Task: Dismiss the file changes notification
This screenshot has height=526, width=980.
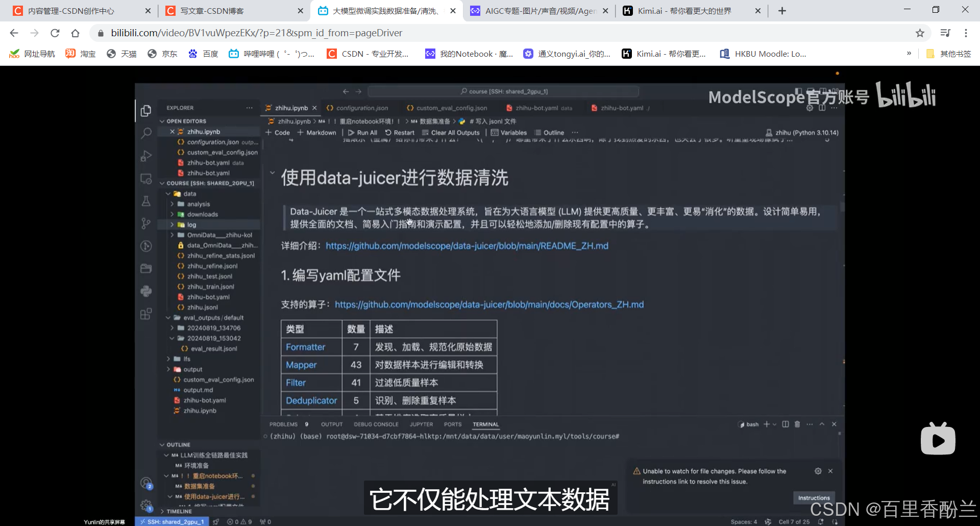Action: click(x=830, y=471)
